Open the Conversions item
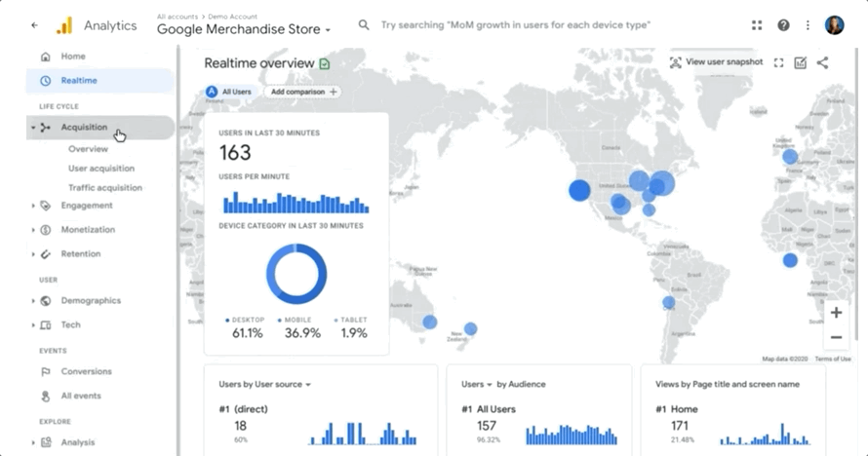The image size is (868, 456). [87, 372]
